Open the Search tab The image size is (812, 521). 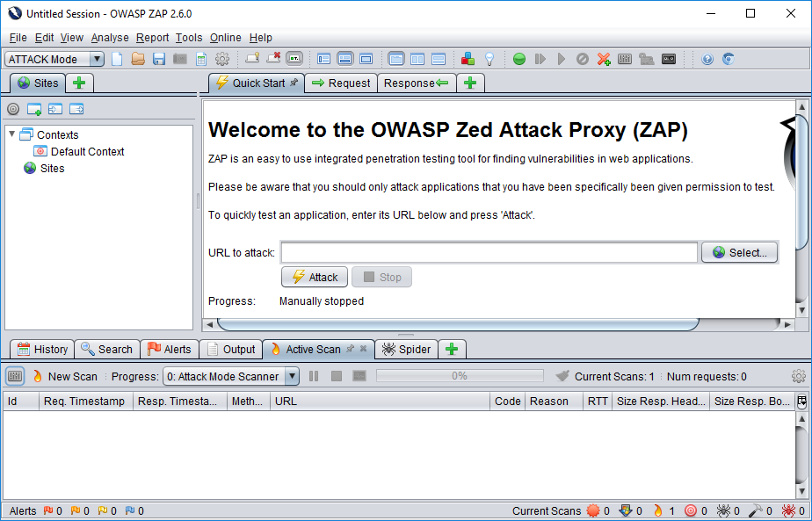[107, 349]
